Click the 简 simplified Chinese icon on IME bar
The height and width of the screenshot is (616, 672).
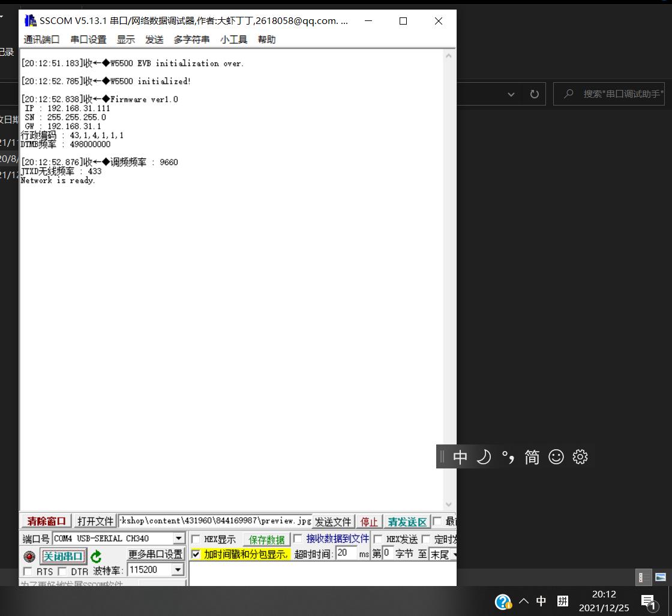[x=532, y=457]
